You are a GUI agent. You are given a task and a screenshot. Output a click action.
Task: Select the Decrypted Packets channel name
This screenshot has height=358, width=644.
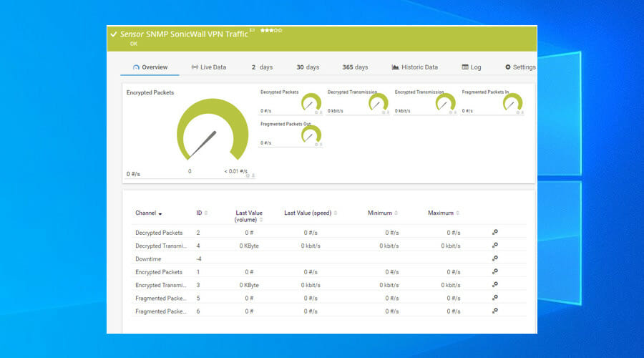tap(159, 233)
